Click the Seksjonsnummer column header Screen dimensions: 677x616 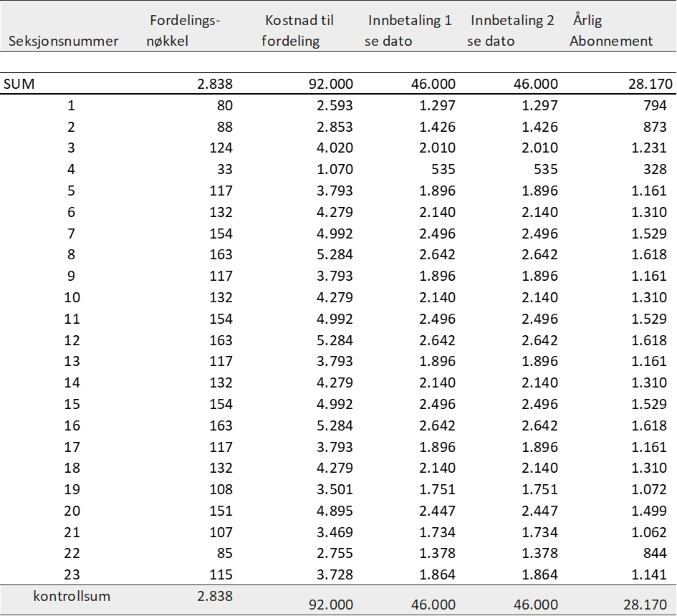click(x=63, y=41)
